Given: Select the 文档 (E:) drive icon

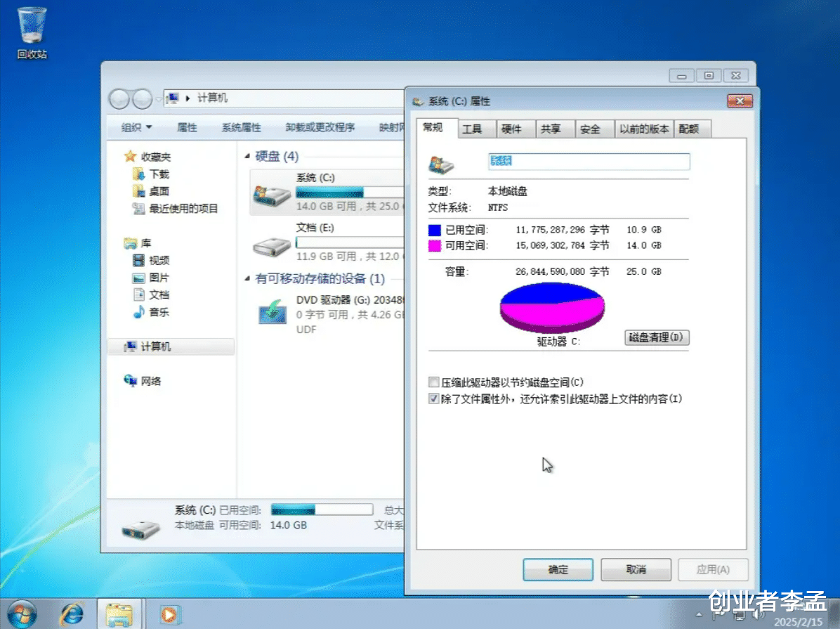Looking at the screenshot, I should (272, 246).
